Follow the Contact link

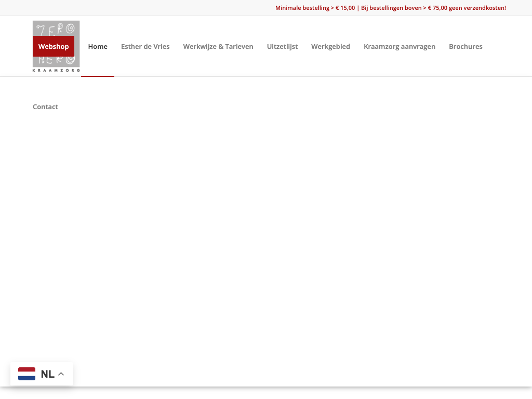coord(45,107)
